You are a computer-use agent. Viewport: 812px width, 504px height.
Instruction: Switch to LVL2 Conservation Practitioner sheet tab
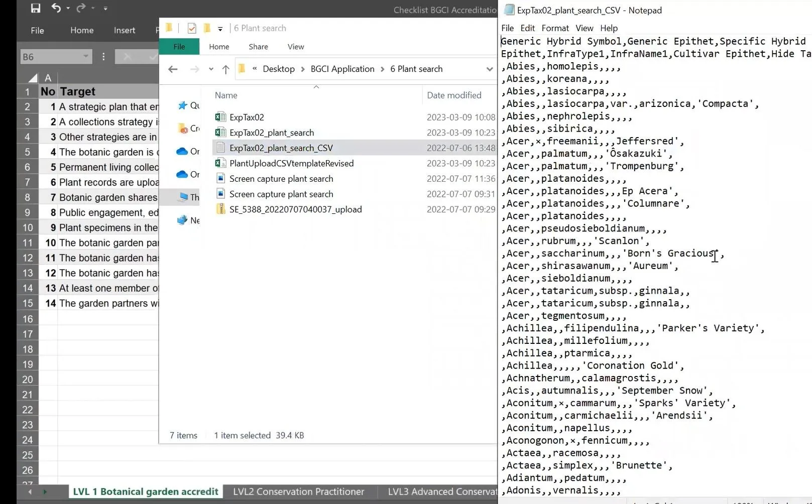[299, 491]
